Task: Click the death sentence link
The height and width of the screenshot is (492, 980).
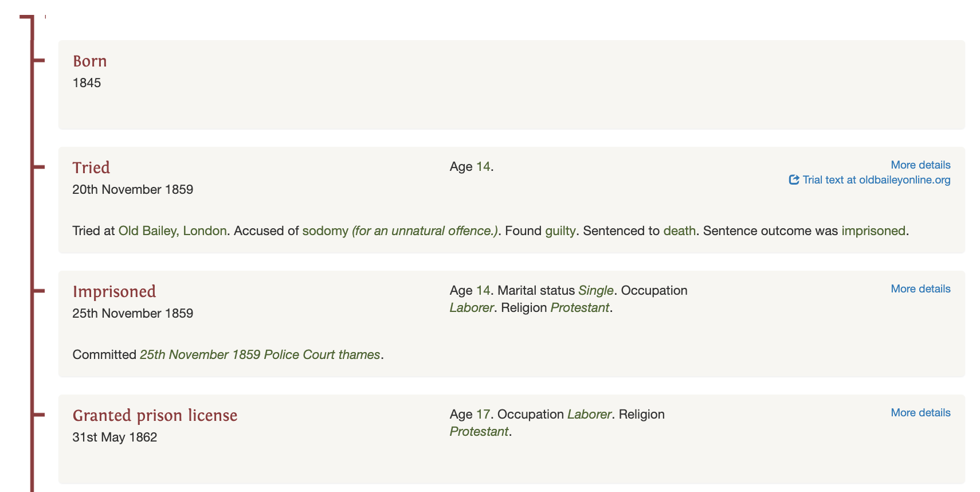Action: tap(679, 231)
